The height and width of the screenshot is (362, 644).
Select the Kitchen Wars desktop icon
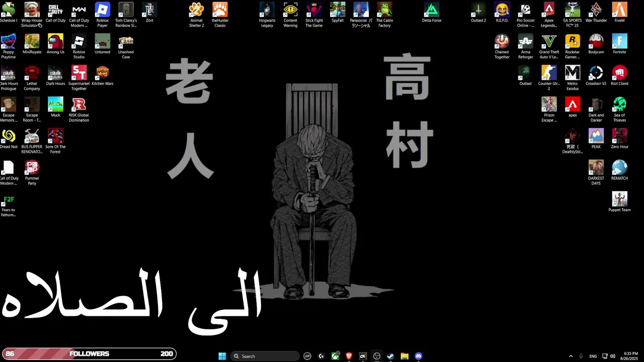(102, 75)
